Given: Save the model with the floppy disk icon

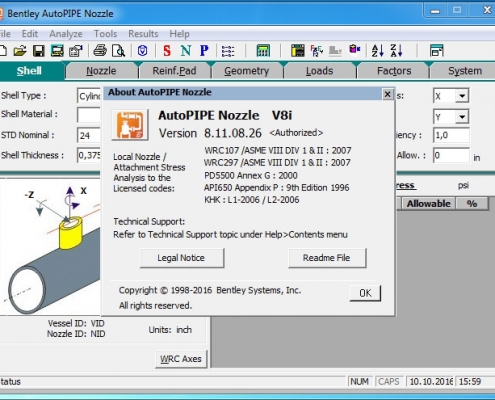Looking at the screenshot, I should 39,51.
